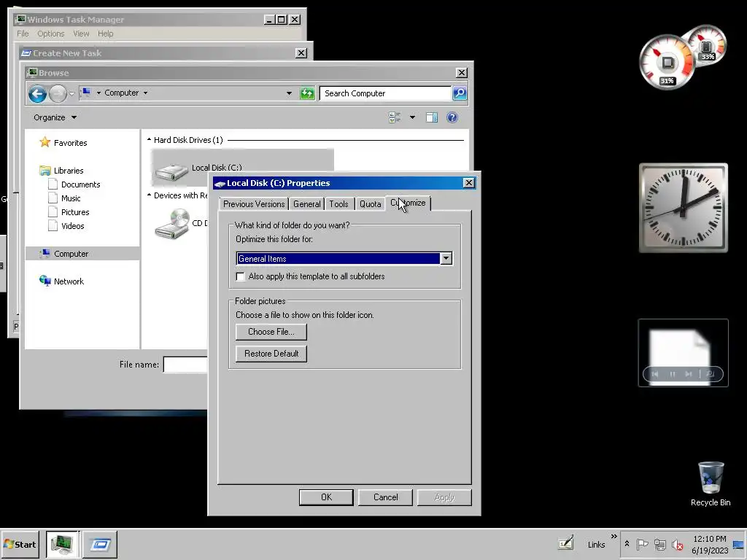Change view with the views icon in Browse
The image size is (747, 560).
coord(395,117)
